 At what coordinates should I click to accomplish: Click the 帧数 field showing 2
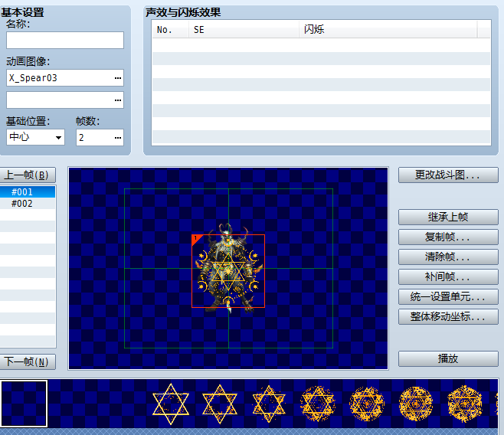tap(100, 138)
